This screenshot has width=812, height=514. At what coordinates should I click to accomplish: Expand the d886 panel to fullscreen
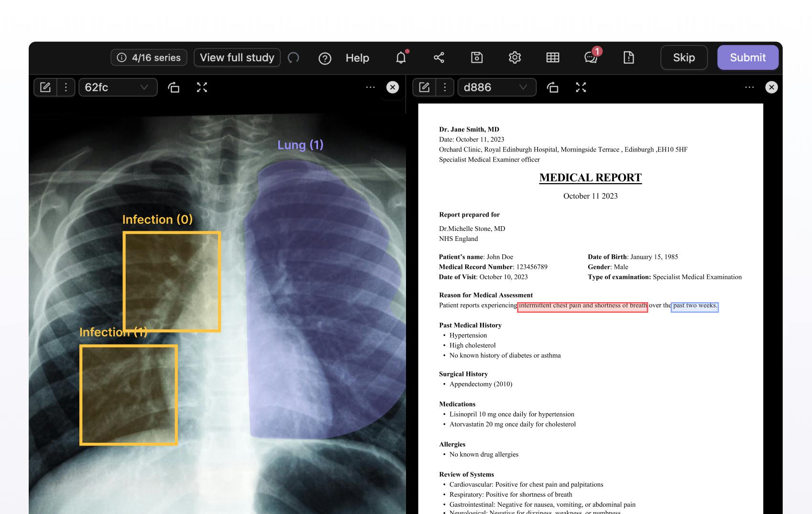coord(581,87)
